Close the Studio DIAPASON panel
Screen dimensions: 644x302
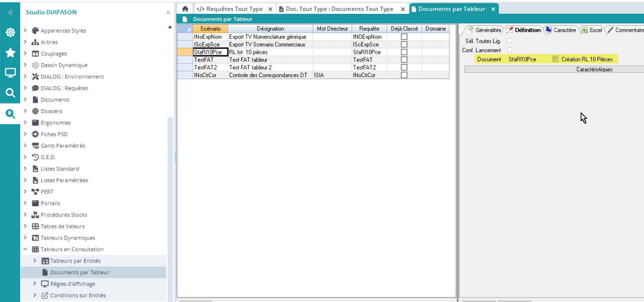(168, 13)
